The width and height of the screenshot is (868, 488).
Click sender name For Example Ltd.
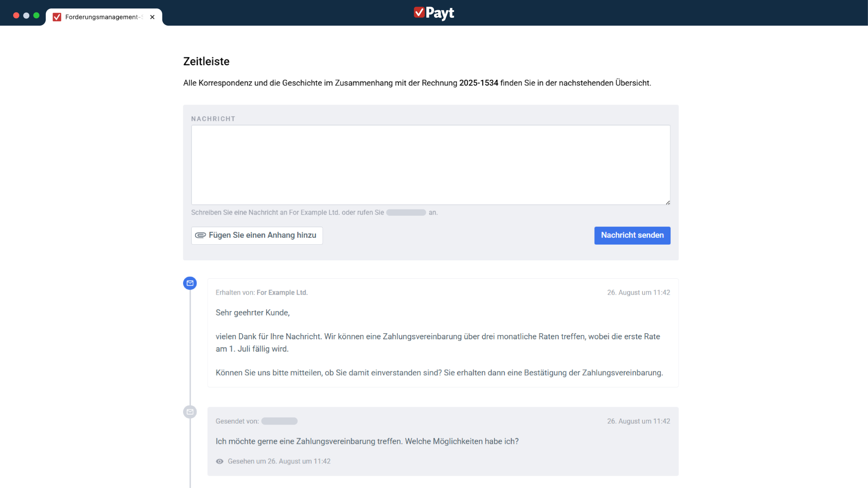pyautogui.click(x=282, y=293)
